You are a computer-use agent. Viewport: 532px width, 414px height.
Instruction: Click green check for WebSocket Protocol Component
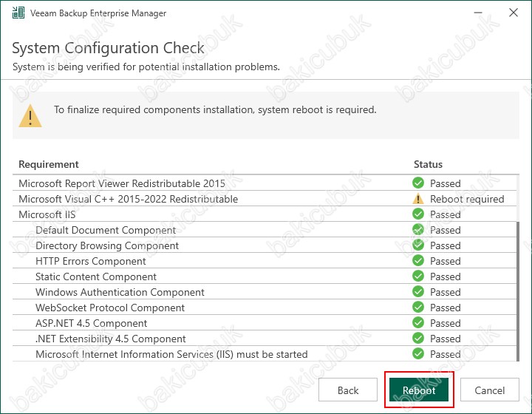click(x=418, y=308)
